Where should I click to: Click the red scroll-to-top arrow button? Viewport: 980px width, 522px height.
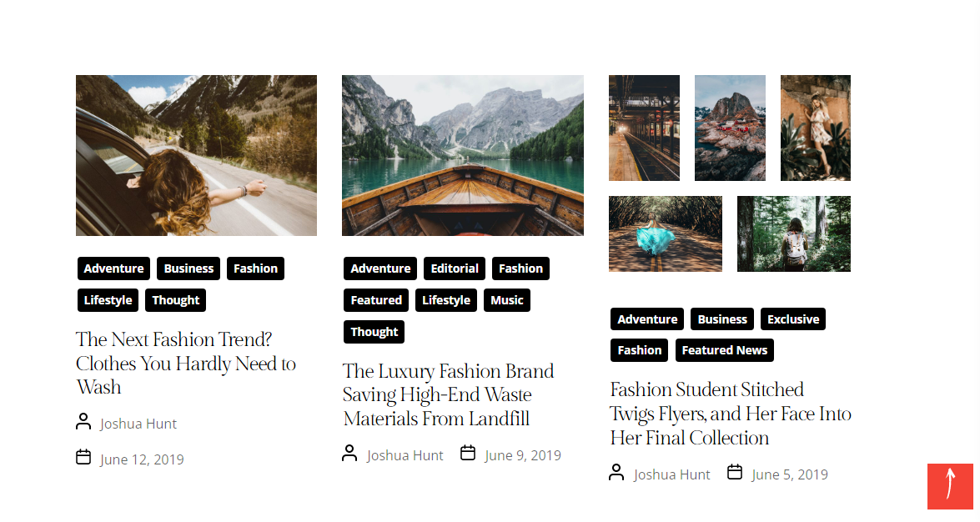950,485
